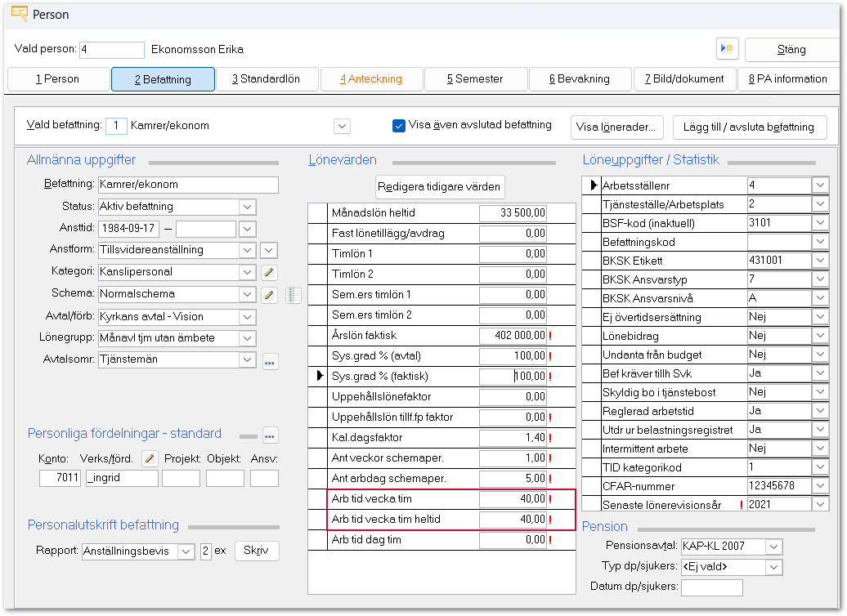Open the schedule list icon beside Schema

pos(294,295)
